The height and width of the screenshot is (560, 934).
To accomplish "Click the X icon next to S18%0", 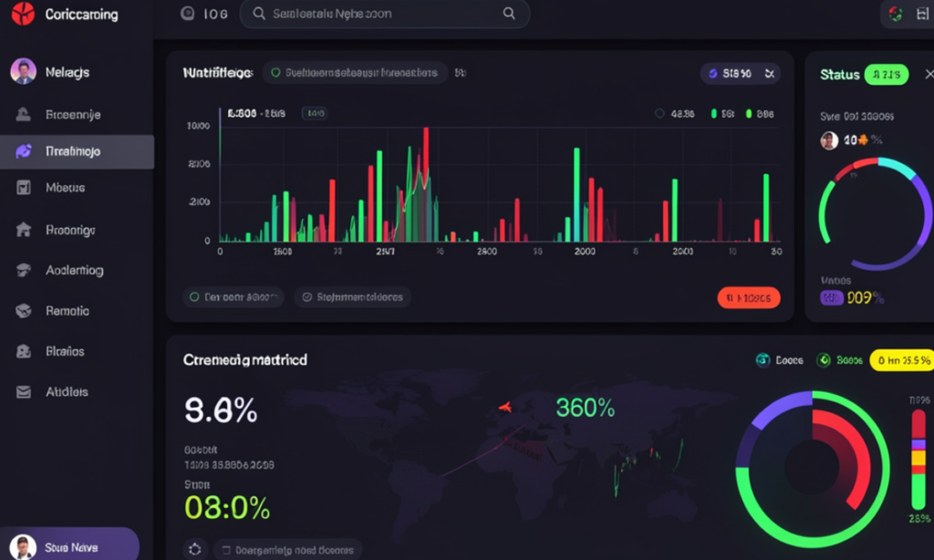I will pos(770,73).
